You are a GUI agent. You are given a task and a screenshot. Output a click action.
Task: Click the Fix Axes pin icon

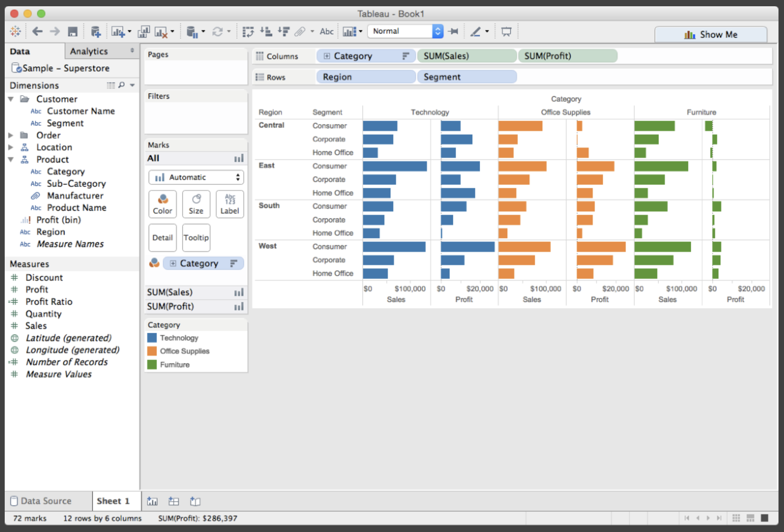453,31
